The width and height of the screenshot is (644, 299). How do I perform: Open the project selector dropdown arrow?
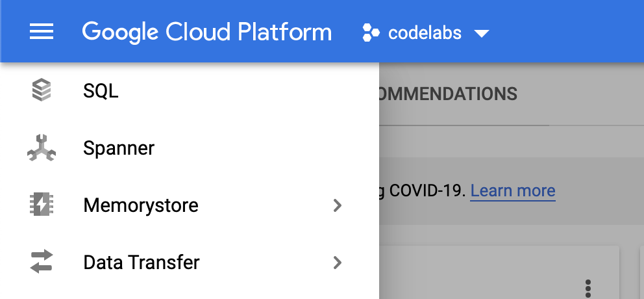pyautogui.click(x=481, y=33)
